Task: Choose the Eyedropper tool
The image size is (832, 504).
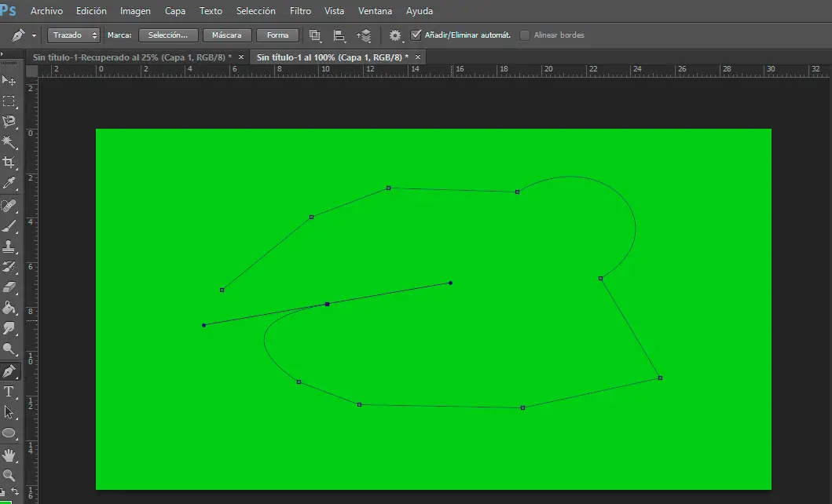Action: pyautogui.click(x=9, y=184)
